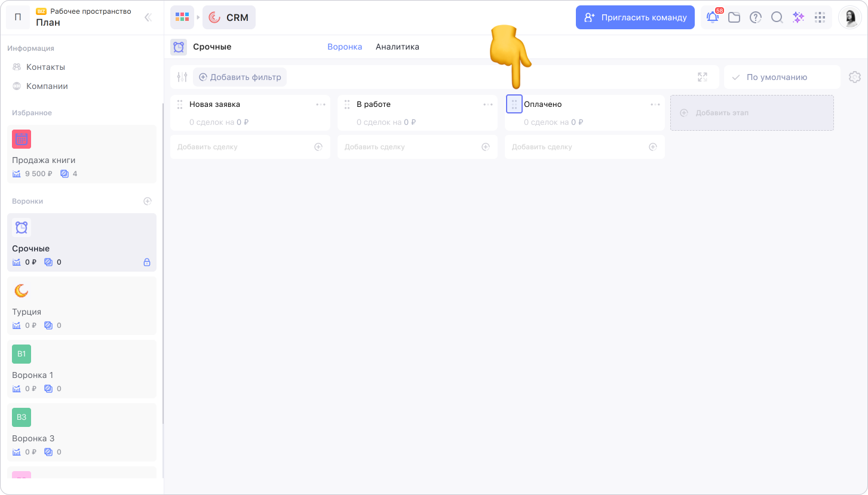Open Новая заявка stage options menu

pyautogui.click(x=321, y=104)
